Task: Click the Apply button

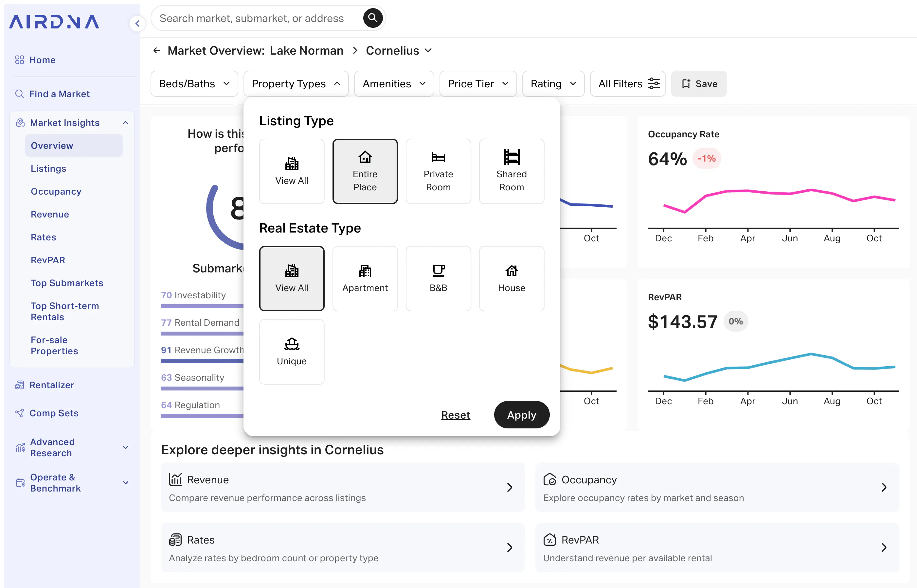Action: (x=522, y=415)
